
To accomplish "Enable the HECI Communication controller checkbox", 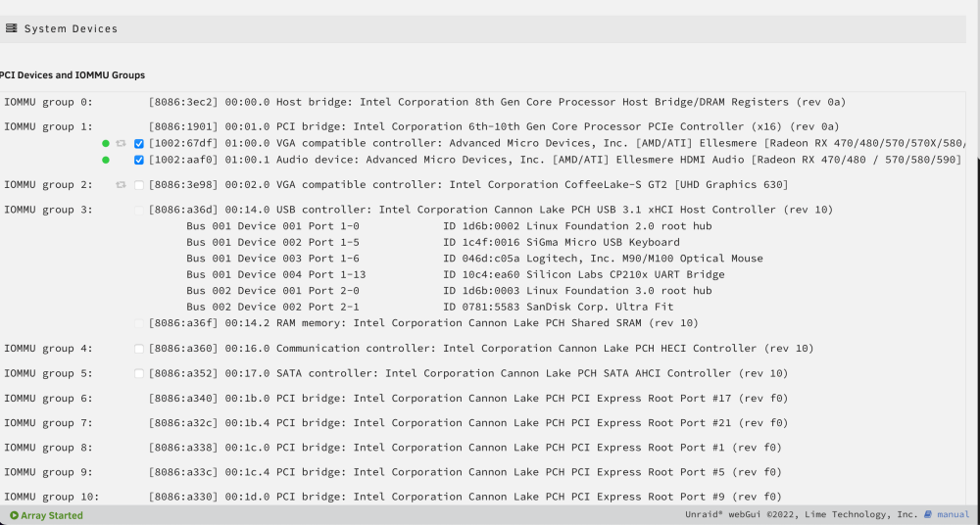I will [x=139, y=349].
